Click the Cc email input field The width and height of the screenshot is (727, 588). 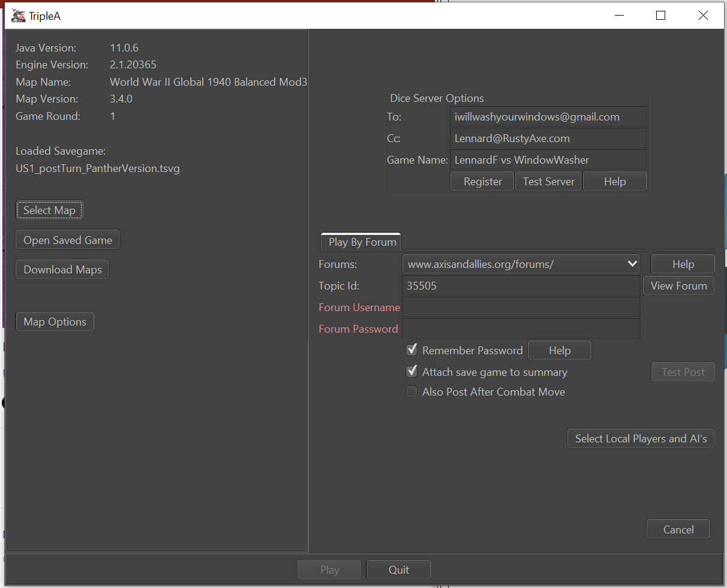pyautogui.click(x=548, y=138)
